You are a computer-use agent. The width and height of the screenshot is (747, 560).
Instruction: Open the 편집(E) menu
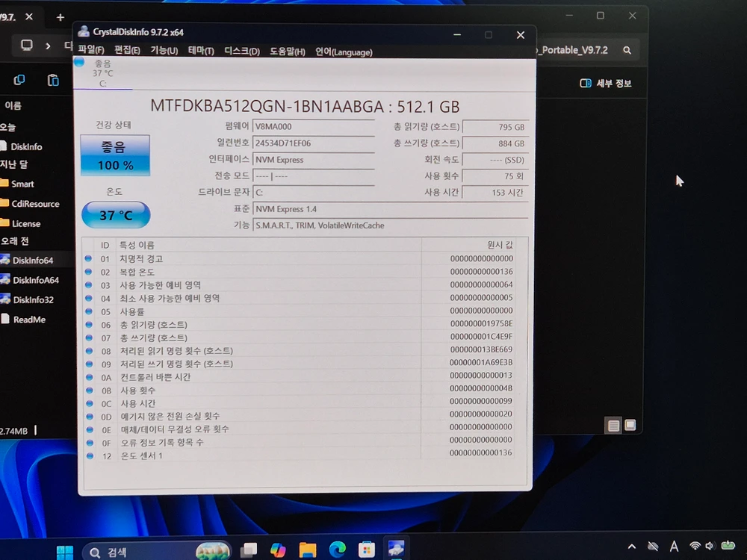pos(127,50)
